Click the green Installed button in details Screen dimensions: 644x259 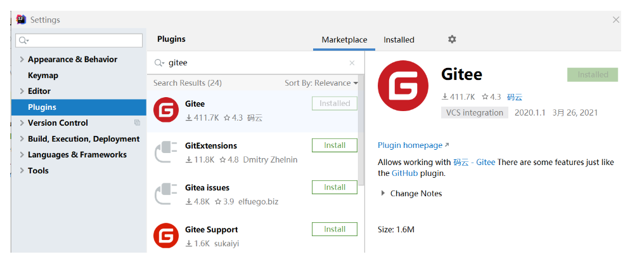[x=593, y=75]
